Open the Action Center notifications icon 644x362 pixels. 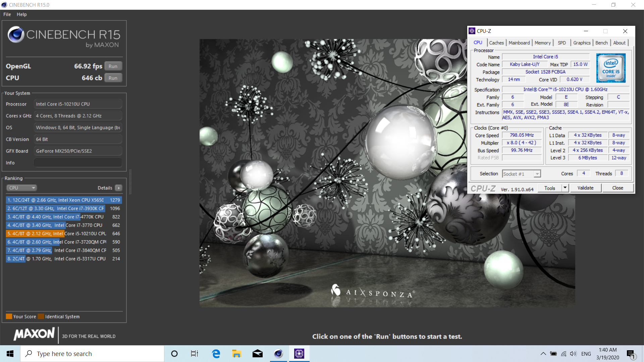[x=631, y=354]
